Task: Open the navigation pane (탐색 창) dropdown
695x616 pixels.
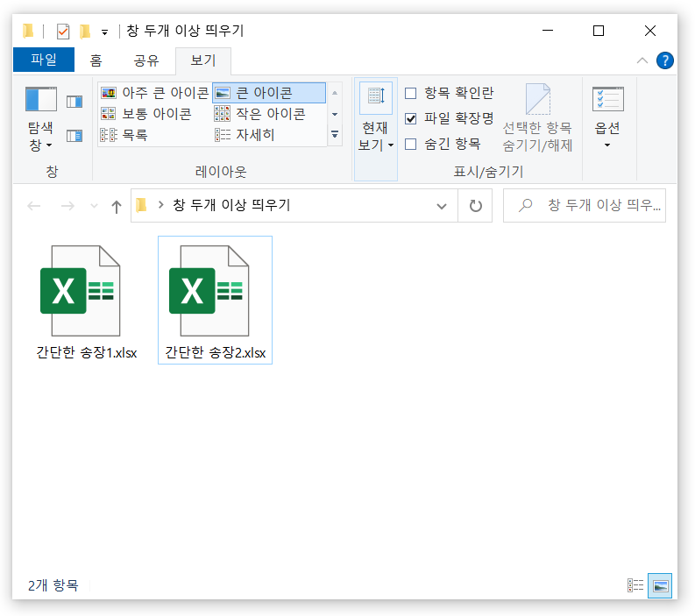Action: [40, 119]
